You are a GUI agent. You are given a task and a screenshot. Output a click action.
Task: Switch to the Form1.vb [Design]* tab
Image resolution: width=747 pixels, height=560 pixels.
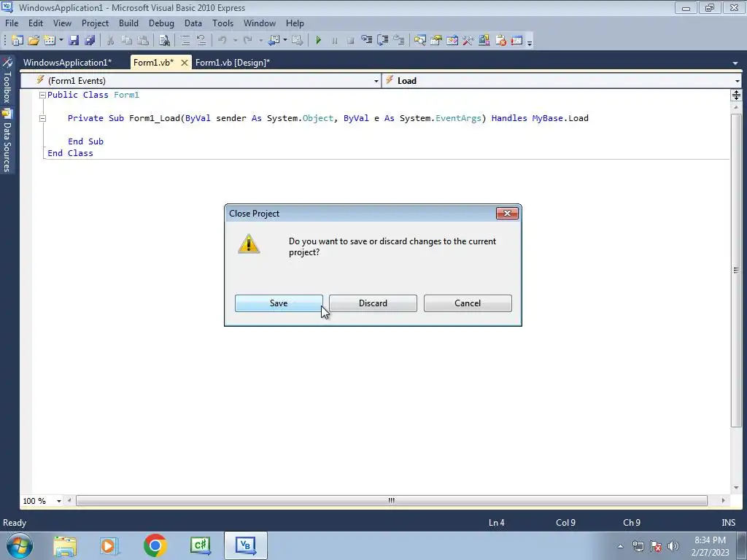(x=233, y=63)
